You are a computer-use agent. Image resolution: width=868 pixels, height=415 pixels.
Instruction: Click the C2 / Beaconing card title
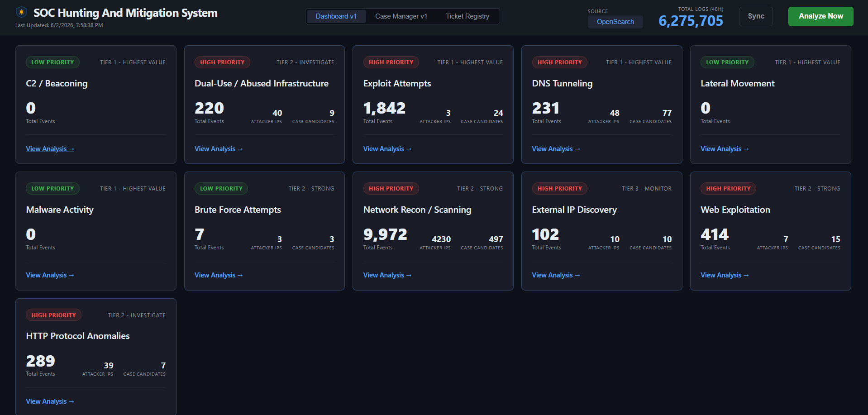(x=57, y=84)
